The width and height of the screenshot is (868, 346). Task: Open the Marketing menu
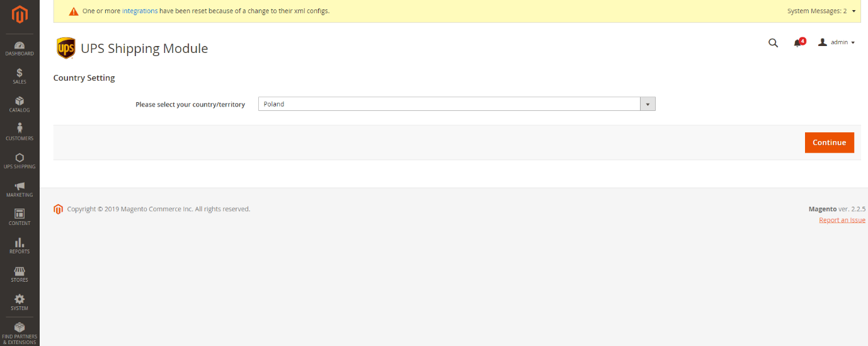[x=20, y=190]
